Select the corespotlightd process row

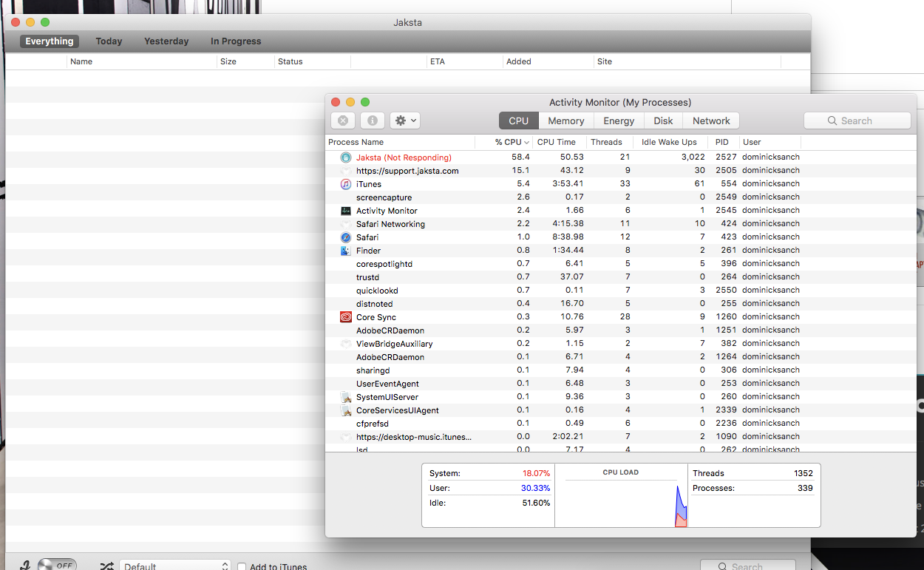(621, 264)
